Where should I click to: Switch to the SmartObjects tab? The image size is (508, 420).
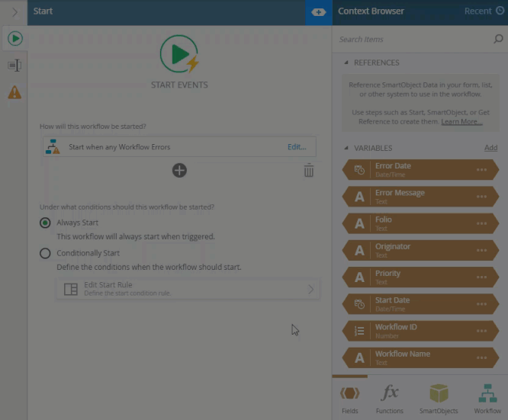(x=439, y=399)
